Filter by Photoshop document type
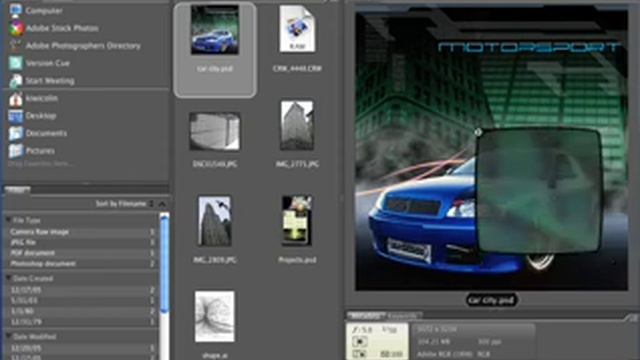Screen dimensions: 640x360 pos(81,264)
